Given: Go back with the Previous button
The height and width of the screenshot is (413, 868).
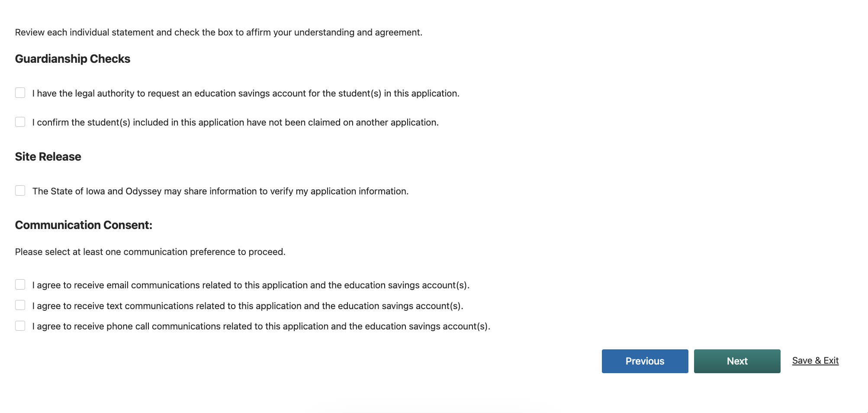Looking at the screenshot, I should [x=645, y=361].
